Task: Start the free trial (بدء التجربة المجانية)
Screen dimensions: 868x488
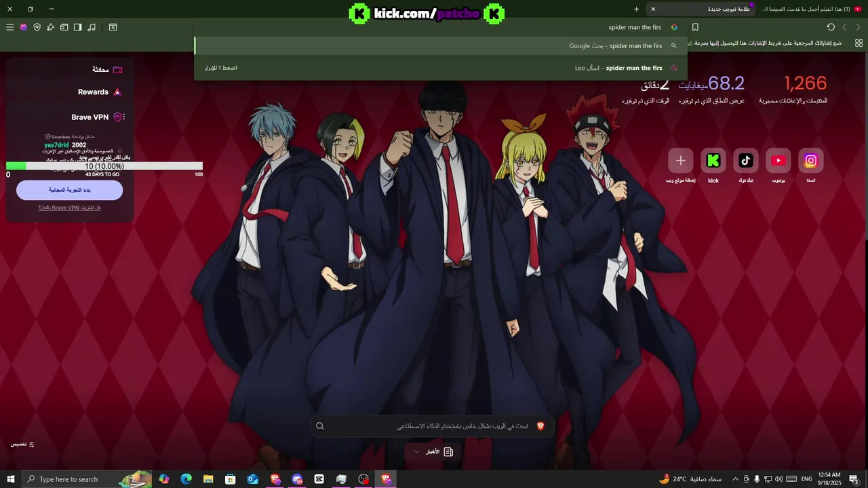Action: 70,190
